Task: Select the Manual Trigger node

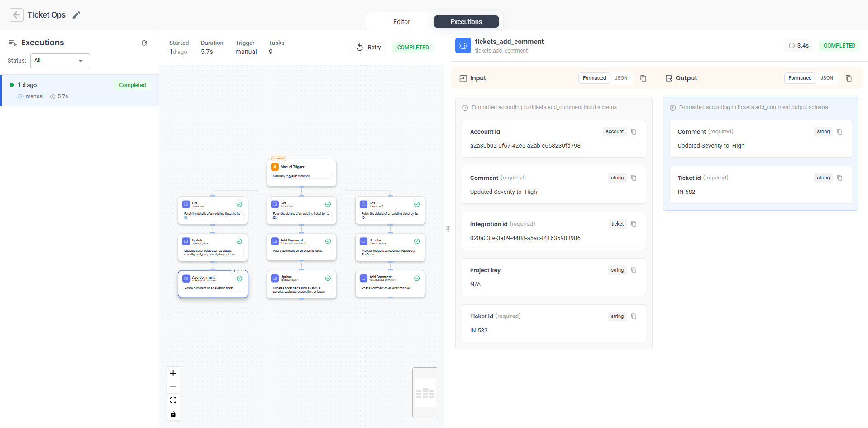Action: click(301, 173)
